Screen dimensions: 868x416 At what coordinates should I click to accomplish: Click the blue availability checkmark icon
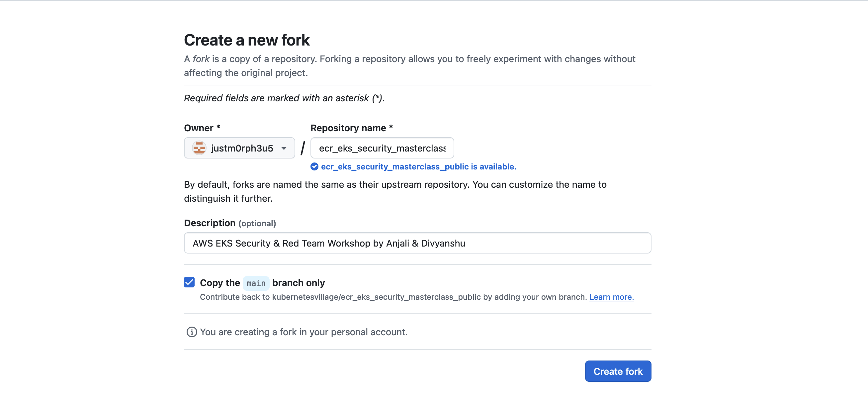(x=314, y=166)
